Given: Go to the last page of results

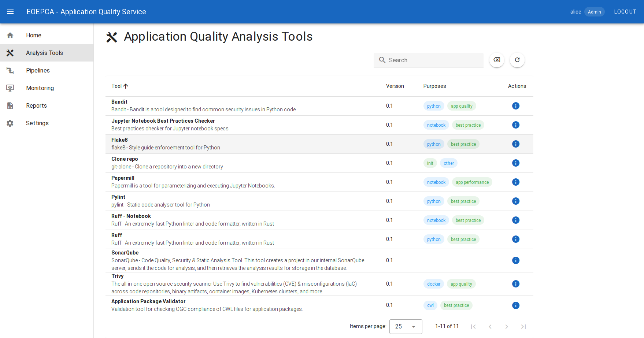Looking at the screenshot, I should pyautogui.click(x=523, y=327).
